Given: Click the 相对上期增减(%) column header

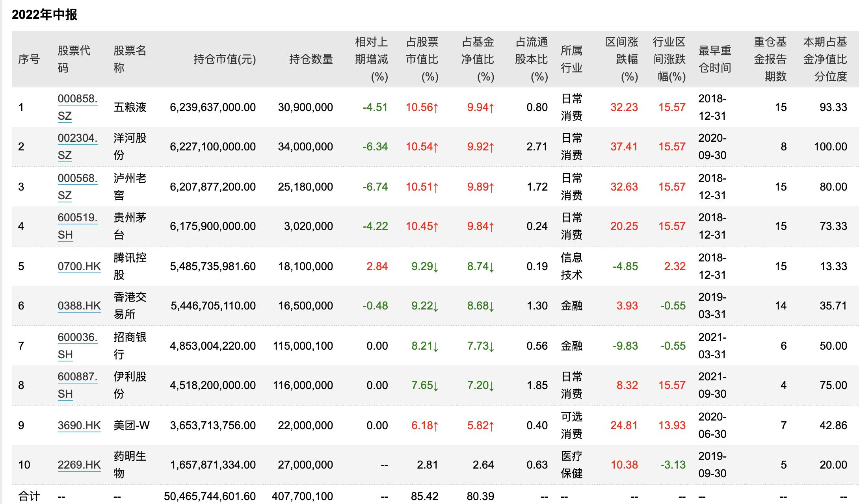Looking at the screenshot, I should click(372, 59).
